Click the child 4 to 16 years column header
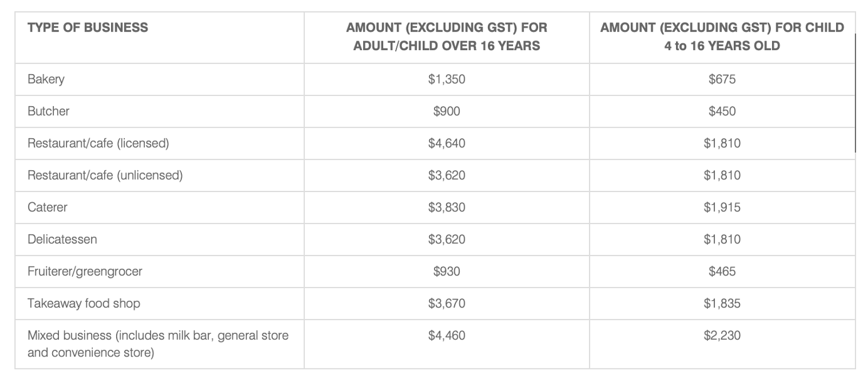 [x=722, y=36]
